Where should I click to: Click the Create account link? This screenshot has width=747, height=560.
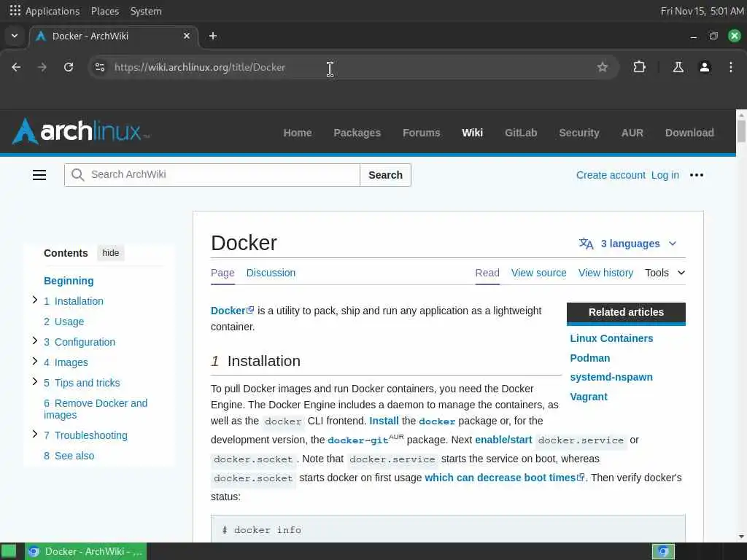pyautogui.click(x=611, y=175)
